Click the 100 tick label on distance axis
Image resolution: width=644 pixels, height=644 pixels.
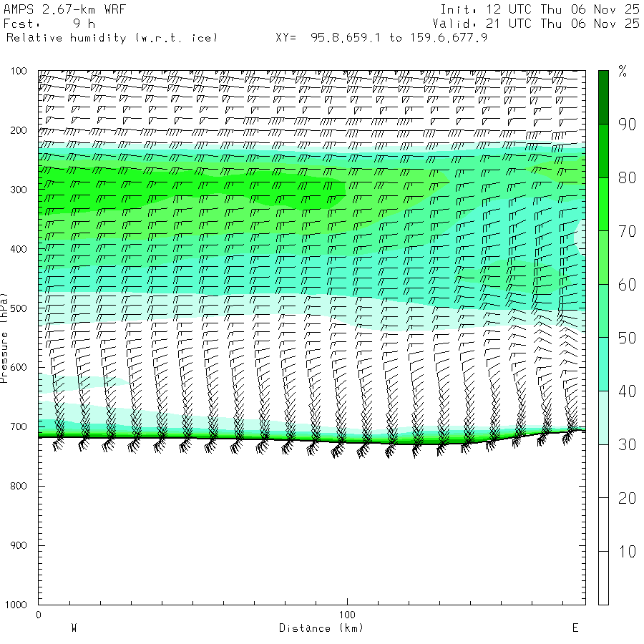point(347,615)
